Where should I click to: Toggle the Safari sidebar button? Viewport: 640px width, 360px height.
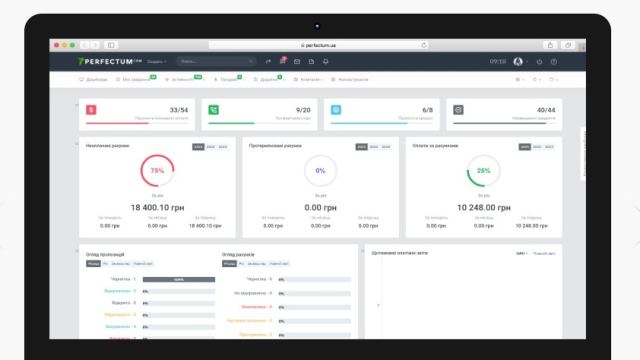point(111,45)
